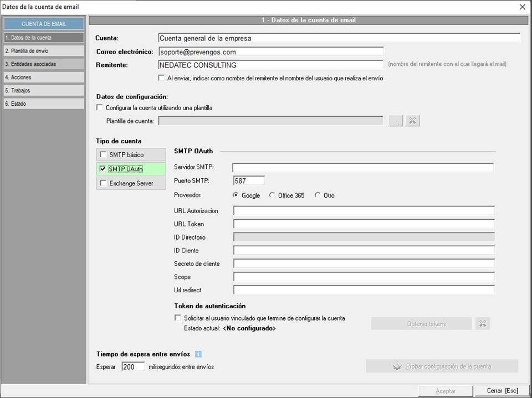Switch to Entidades asociadas section
This screenshot has width=532, height=398.
click(44, 64)
